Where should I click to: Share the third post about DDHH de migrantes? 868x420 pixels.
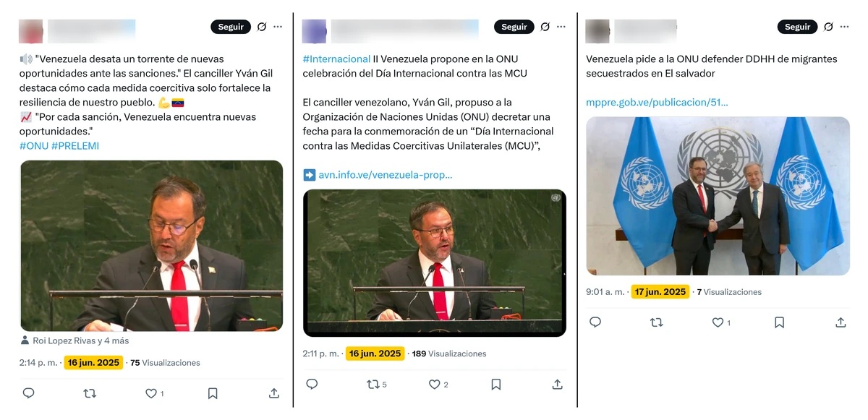[841, 322]
